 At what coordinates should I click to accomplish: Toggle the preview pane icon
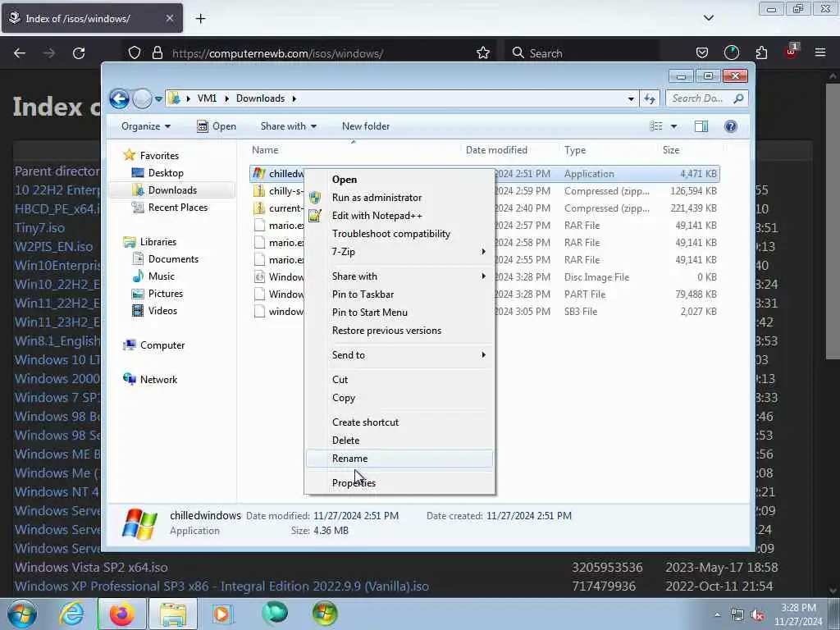[x=701, y=126]
